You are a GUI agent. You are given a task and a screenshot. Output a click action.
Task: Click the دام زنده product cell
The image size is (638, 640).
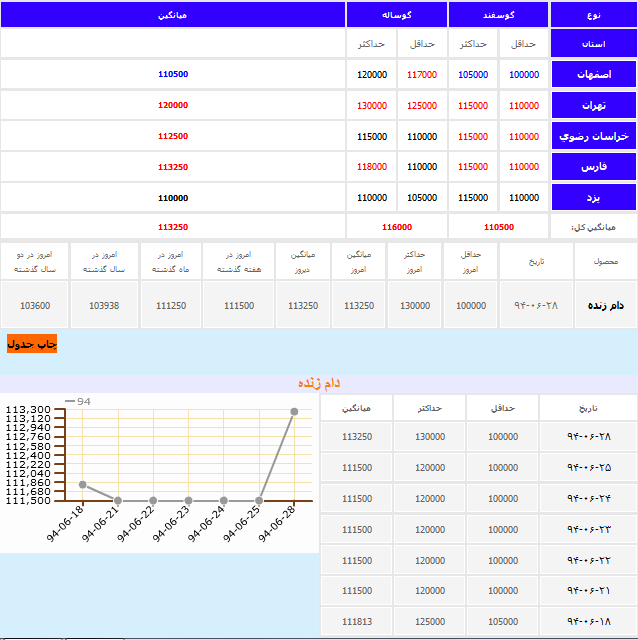[606, 305]
